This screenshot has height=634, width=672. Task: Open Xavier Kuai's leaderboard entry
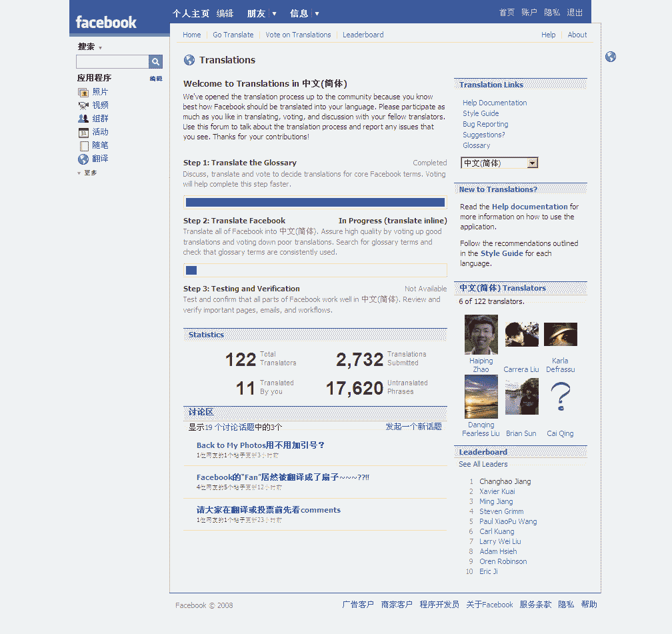tap(497, 492)
